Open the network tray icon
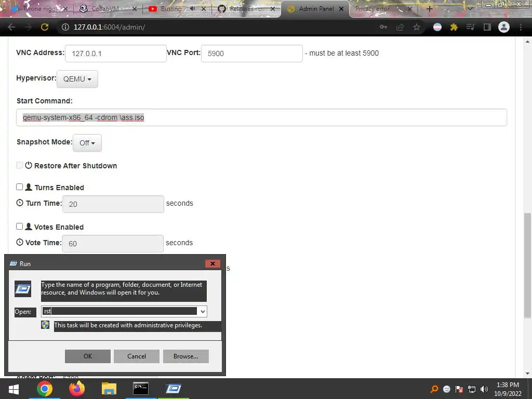 pos(472,389)
